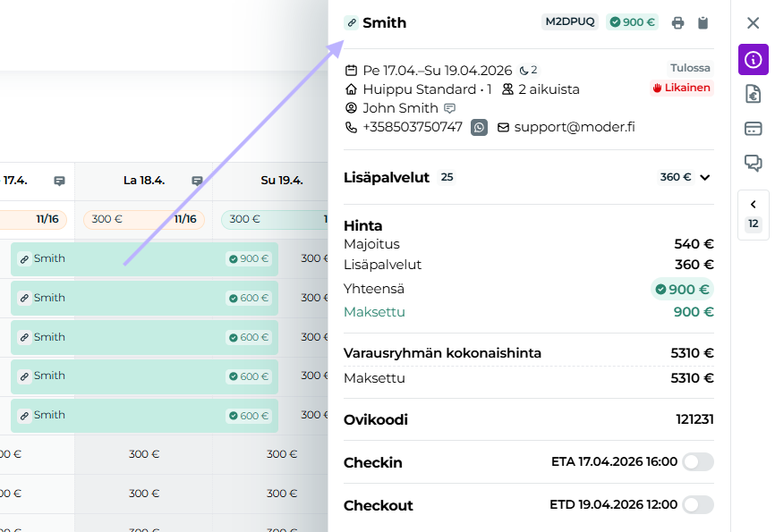
Task: Collapse sidebar using the left chevron above 12
Action: tap(753, 205)
